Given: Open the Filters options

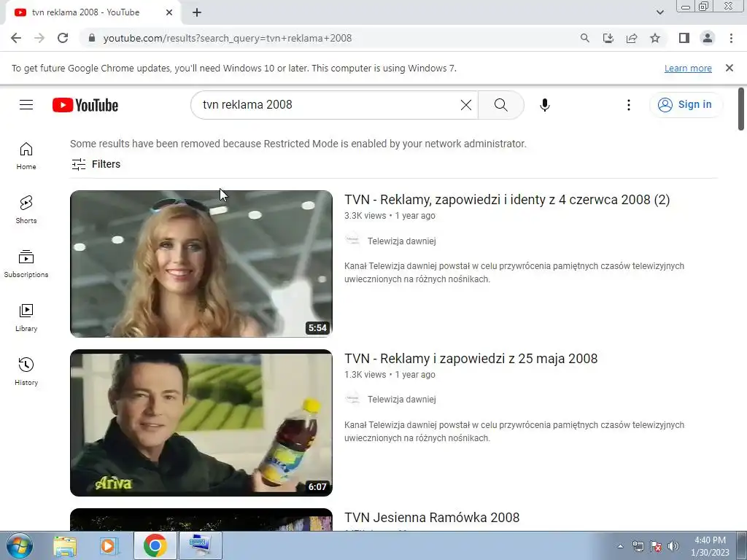Looking at the screenshot, I should tap(96, 164).
